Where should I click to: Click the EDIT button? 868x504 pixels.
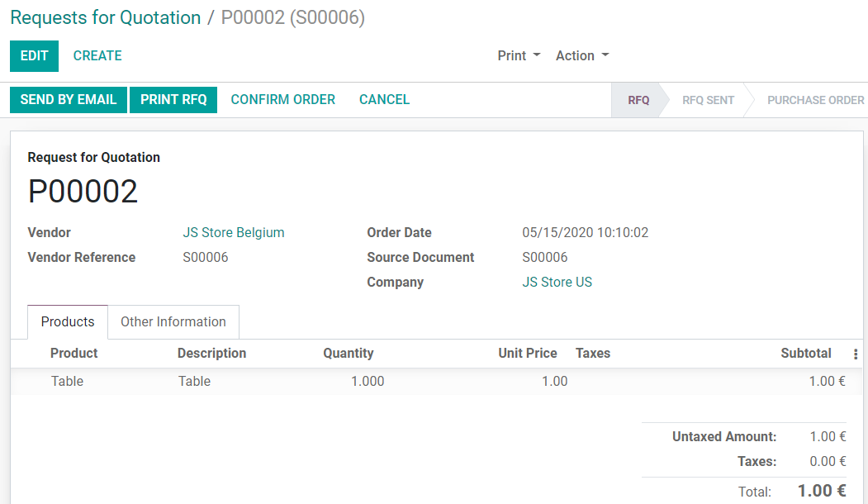[x=34, y=56]
